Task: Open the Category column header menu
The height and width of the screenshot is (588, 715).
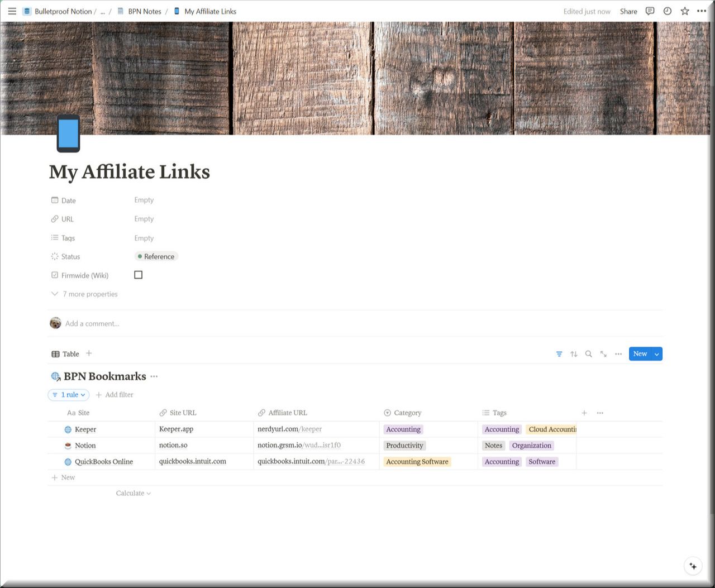Action: (403, 413)
